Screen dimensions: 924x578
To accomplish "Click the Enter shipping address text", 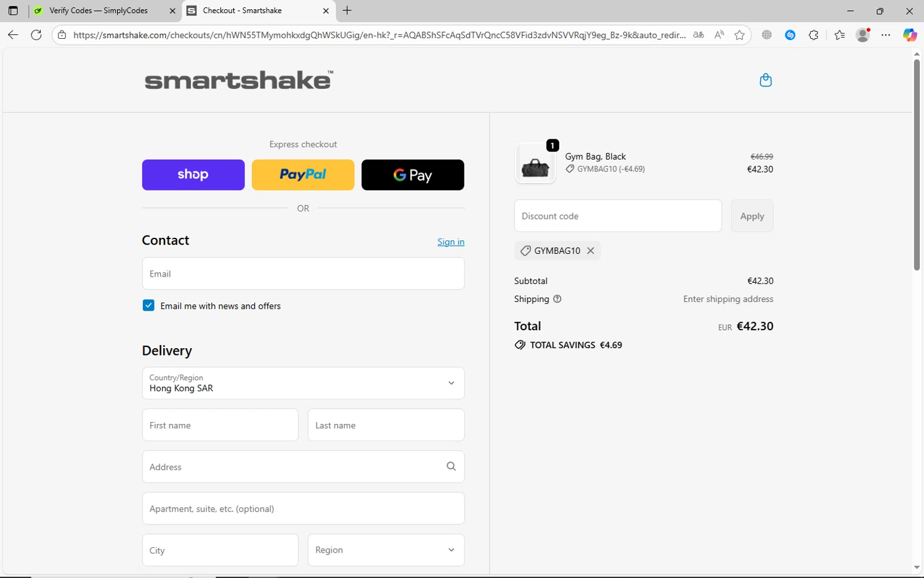I will (x=728, y=299).
